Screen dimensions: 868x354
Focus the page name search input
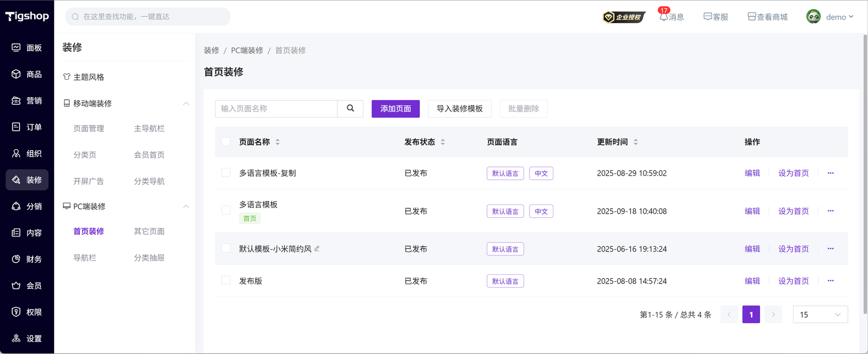click(x=276, y=108)
